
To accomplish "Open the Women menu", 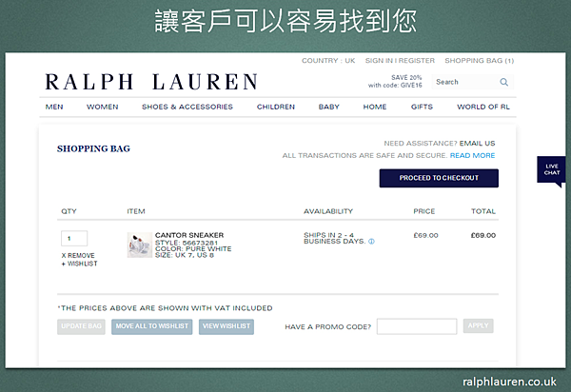I will [x=103, y=107].
